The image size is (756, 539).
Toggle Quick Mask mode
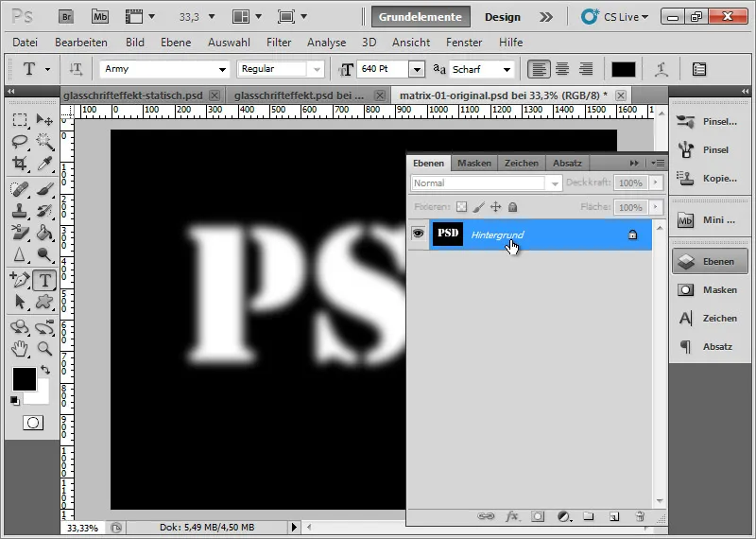coord(33,423)
